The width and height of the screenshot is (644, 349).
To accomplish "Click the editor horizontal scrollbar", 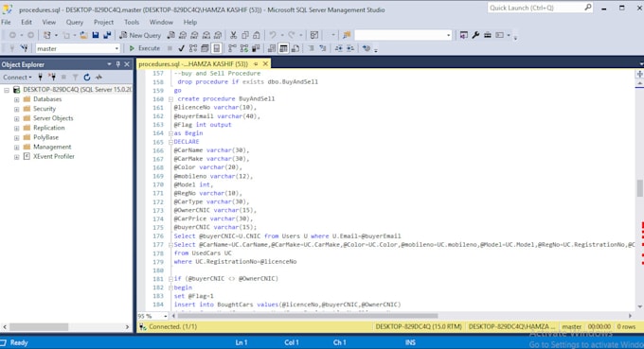I will [x=308, y=316].
